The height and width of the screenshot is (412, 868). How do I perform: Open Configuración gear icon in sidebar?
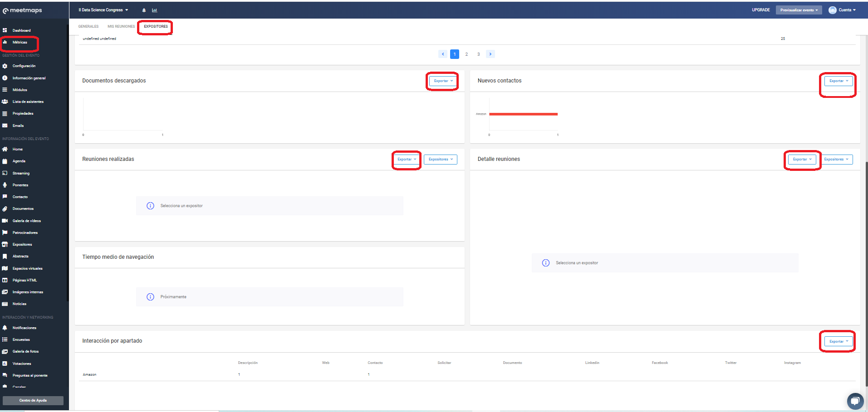tap(5, 66)
